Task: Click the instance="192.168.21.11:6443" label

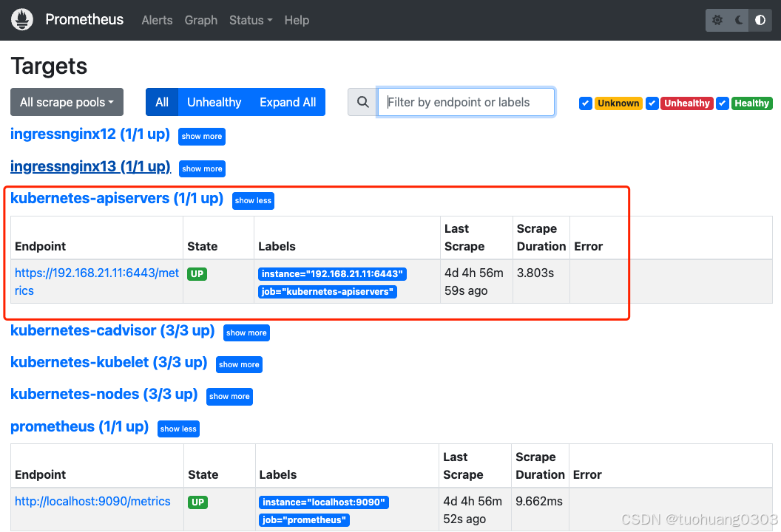Action: coord(332,273)
